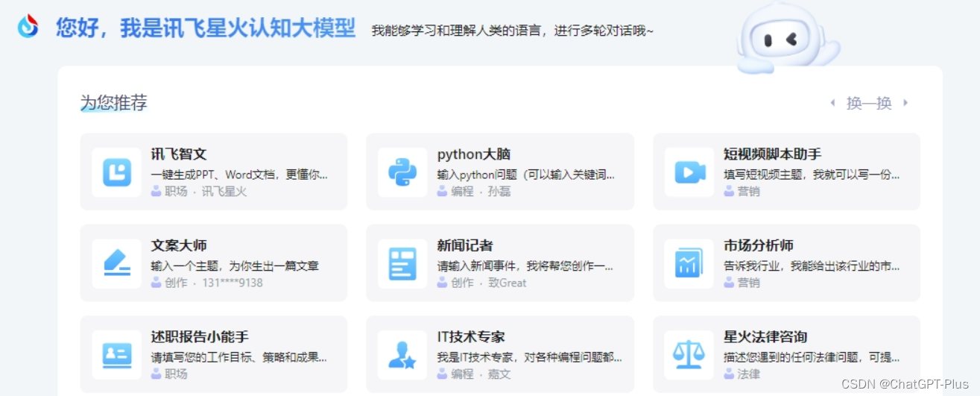The image size is (980, 396).
Task: Click the user icon beside 编程 · 孙磊
Action: pos(442,191)
